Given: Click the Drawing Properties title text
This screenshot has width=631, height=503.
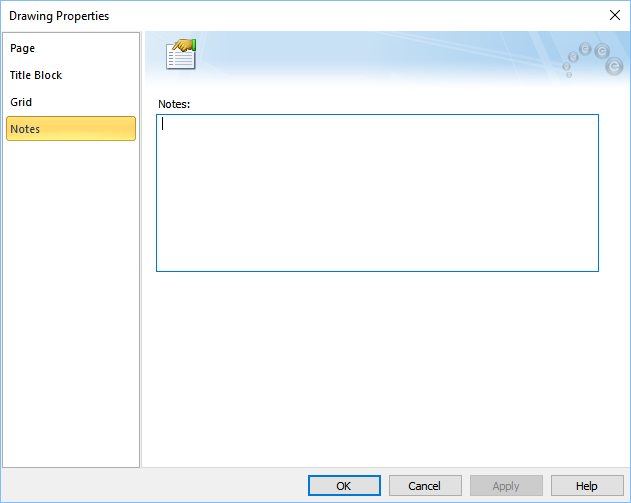Looking at the screenshot, I should 59,16.
